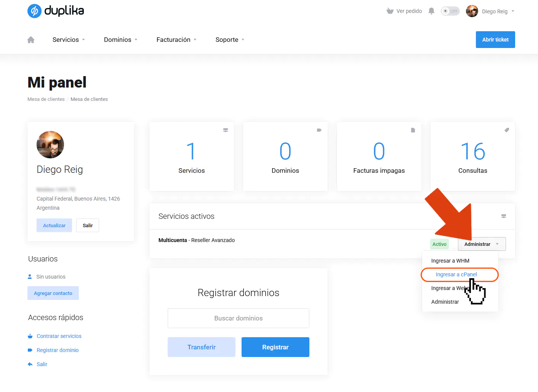Open the Soporte menu
The width and height of the screenshot is (538, 392).
229,40
